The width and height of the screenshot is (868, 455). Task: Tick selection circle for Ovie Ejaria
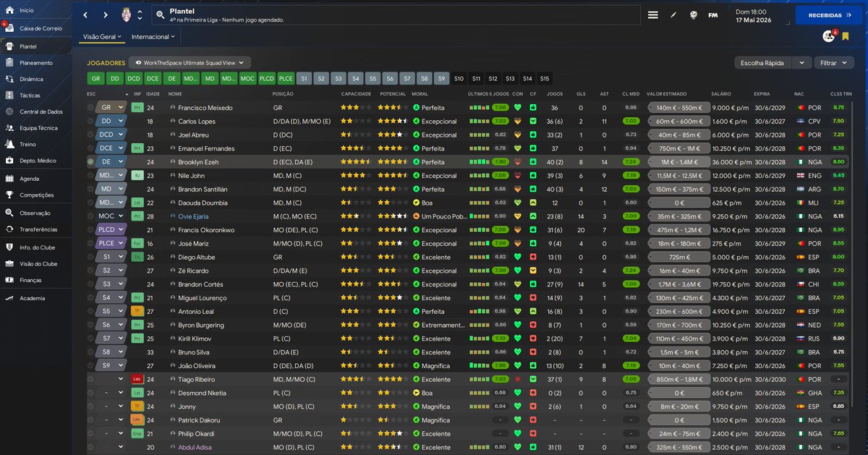pos(90,216)
